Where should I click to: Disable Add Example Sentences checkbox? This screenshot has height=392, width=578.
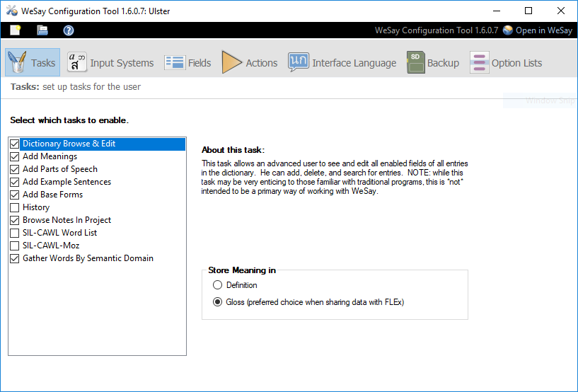pyautogui.click(x=14, y=182)
